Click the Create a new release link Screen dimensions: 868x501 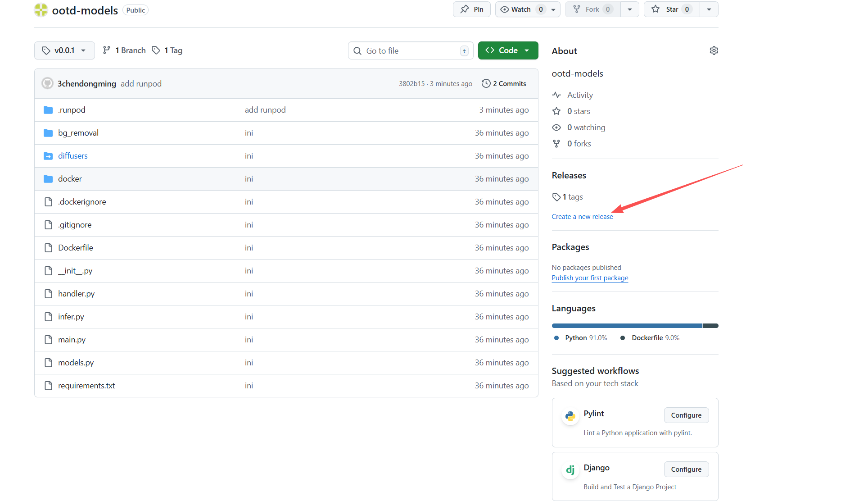click(x=582, y=217)
